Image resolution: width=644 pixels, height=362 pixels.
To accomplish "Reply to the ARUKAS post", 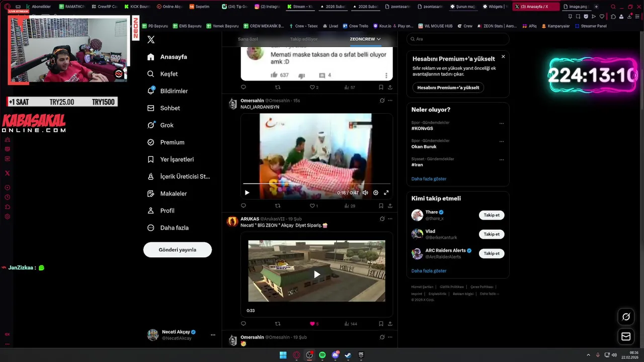I will coord(244,324).
